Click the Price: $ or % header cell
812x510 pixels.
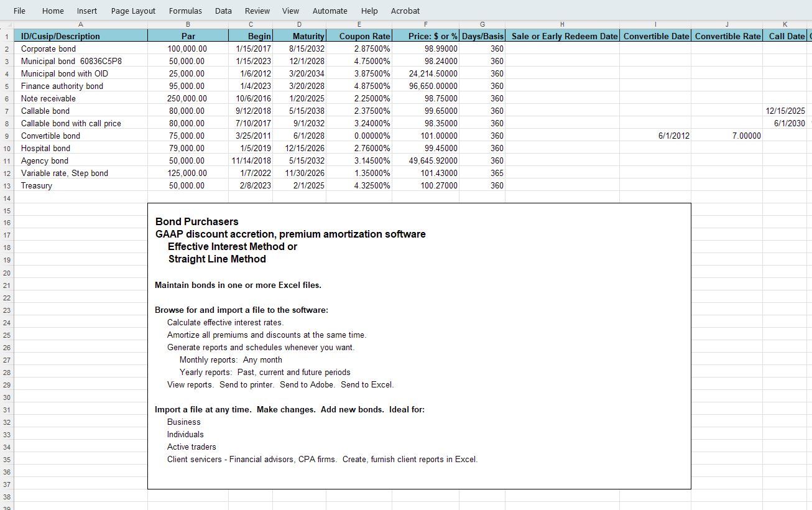[426, 36]
